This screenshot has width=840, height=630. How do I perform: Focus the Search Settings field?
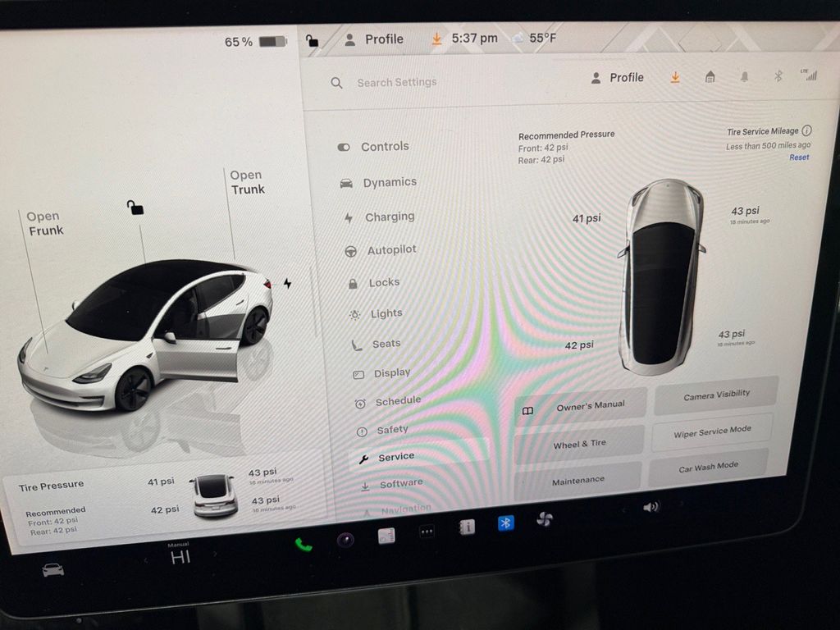(x=397, y=83)
